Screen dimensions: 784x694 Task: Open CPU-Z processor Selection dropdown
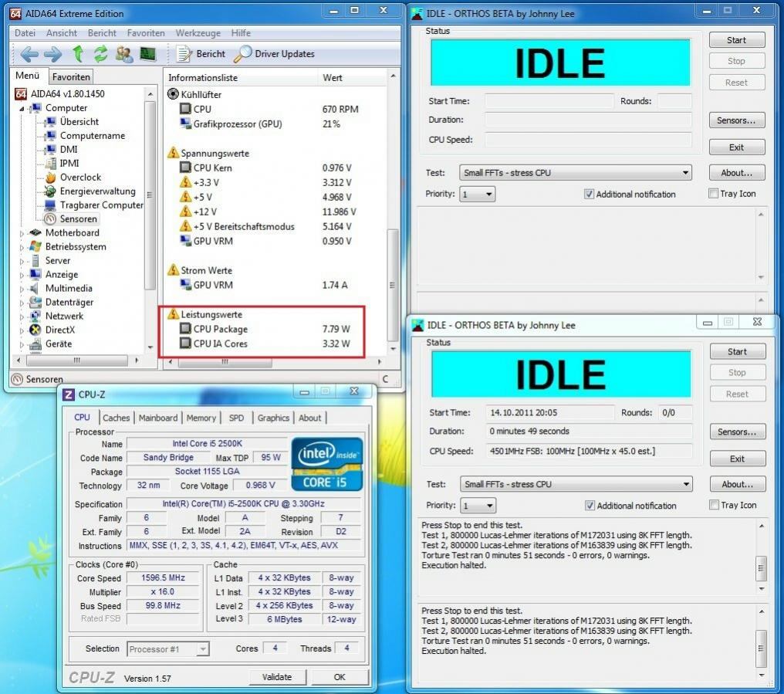(168, 649)
